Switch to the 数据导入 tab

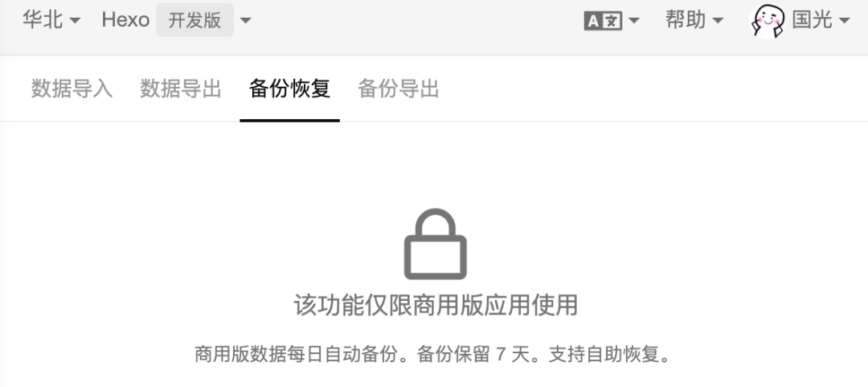(x=72, y=89)
